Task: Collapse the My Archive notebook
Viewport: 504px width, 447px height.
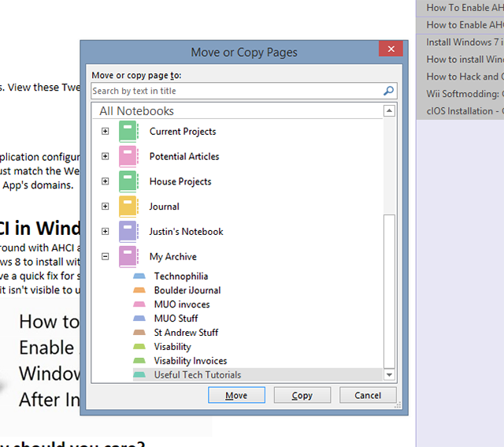Action: click(x=105, y=256)
